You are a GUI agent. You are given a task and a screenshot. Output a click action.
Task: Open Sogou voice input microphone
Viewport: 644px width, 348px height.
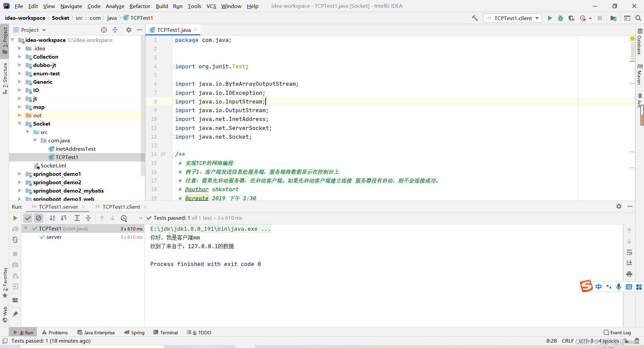pyautogui.click(x=619, y=287)
